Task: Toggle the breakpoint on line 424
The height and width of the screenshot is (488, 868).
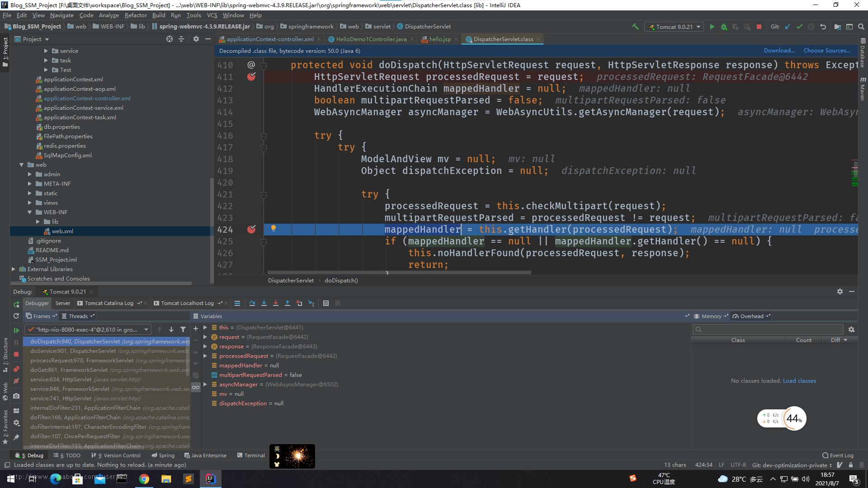Action: coord(251,229)
